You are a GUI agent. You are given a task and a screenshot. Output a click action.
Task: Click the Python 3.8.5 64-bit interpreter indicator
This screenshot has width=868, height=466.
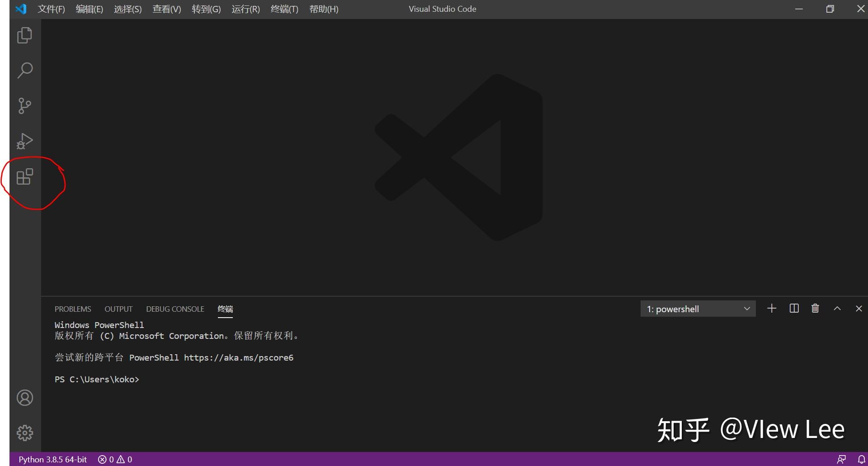52,459
